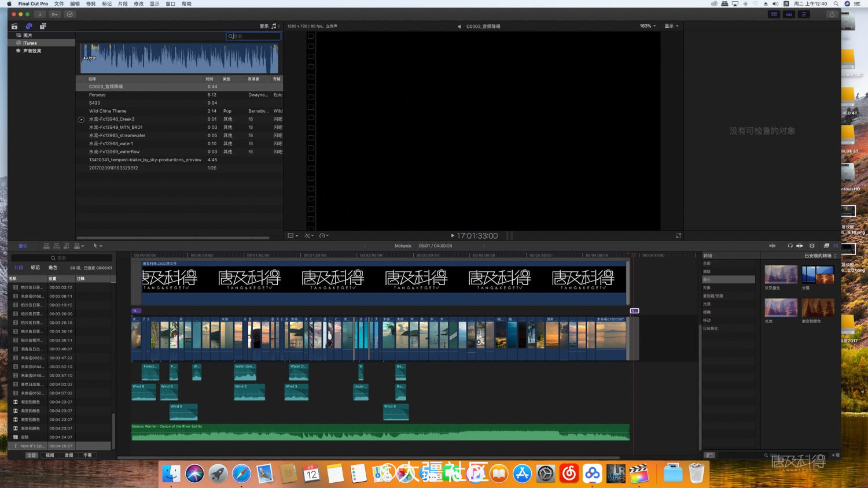Click the import media arrow button
Image resolution: width=868 pixels, height=488 pixels.
pyautogui.click(x=40, y=14)
